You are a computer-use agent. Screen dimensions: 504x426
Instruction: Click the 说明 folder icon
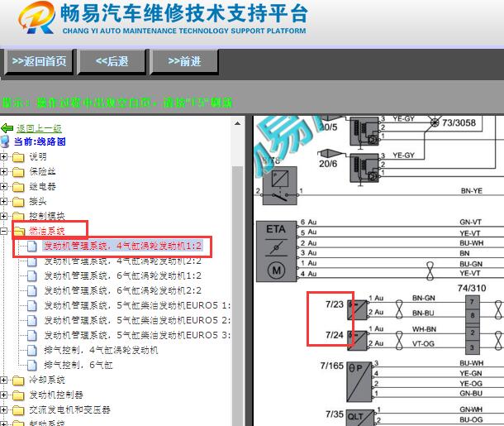[x=18, y=157]
